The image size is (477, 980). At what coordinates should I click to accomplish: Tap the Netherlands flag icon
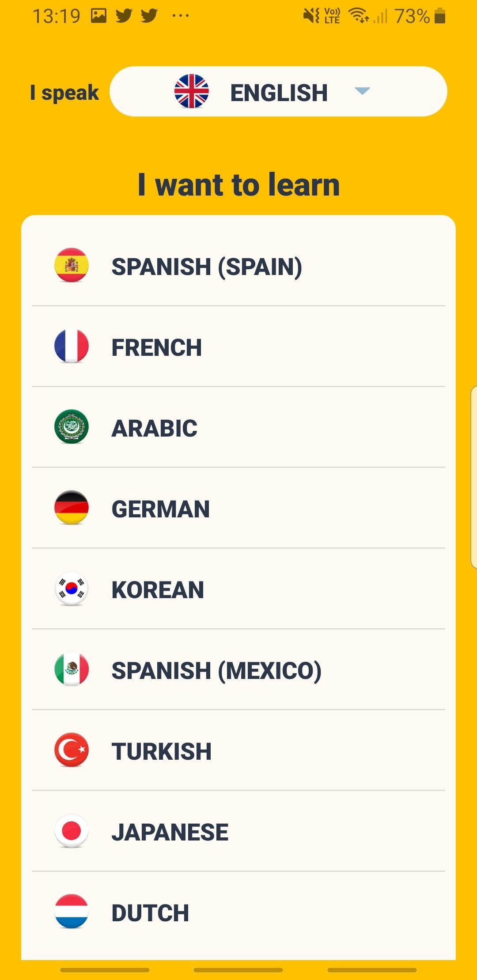click(72, 912)
